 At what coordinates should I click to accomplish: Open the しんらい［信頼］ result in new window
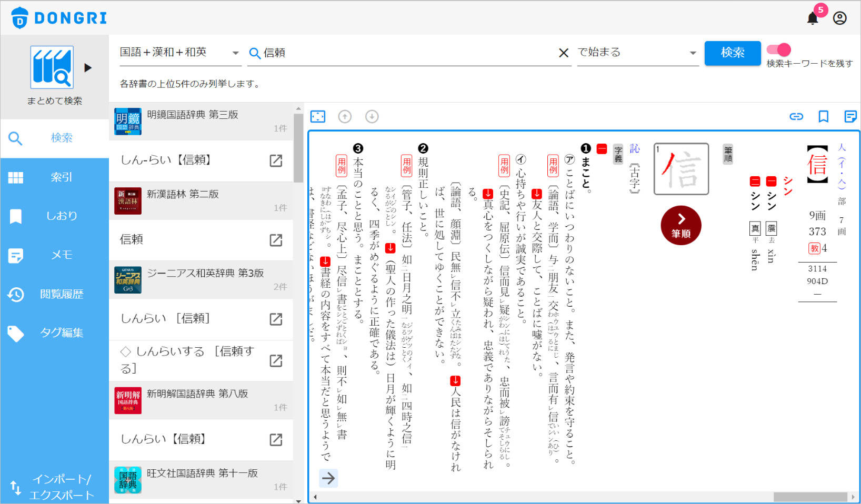[276, 319]
